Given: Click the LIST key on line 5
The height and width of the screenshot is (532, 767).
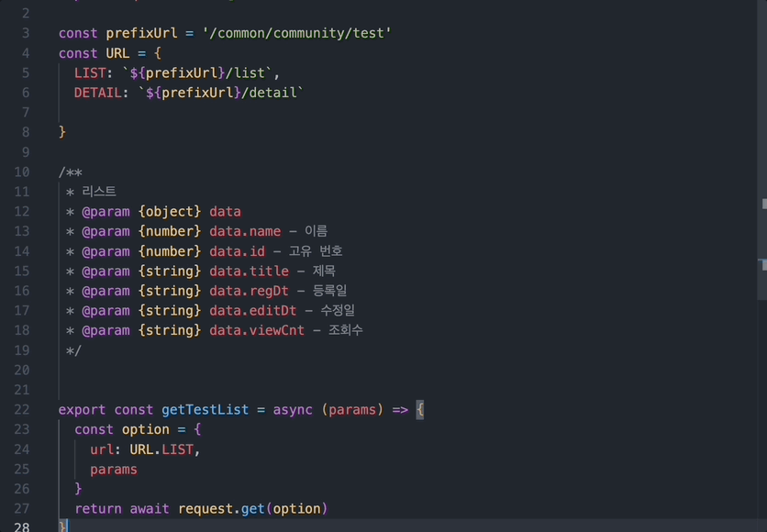Looking at the screenshot, I should pos(90,73).
